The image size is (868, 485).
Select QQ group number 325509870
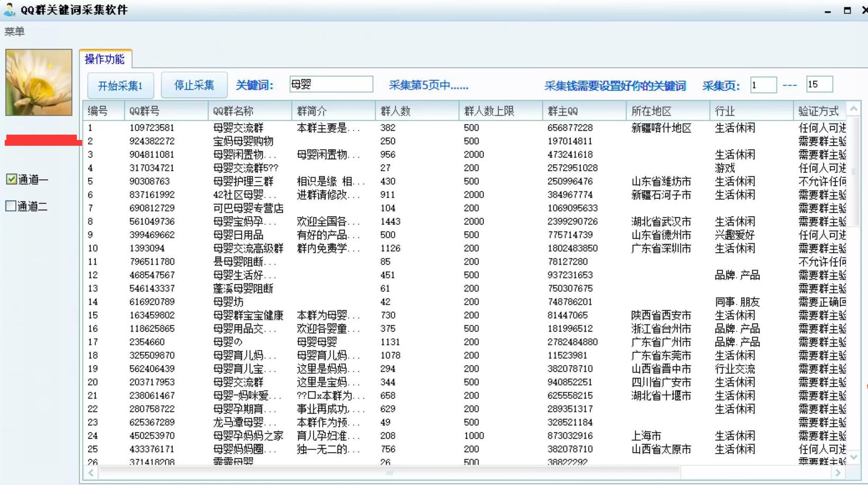coord(152,355)
